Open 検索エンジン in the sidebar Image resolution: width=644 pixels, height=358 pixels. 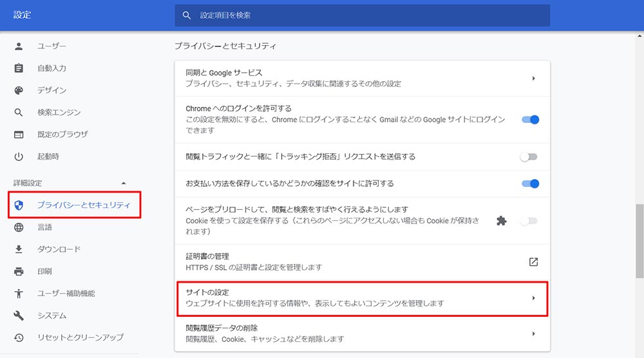(59, 112)
